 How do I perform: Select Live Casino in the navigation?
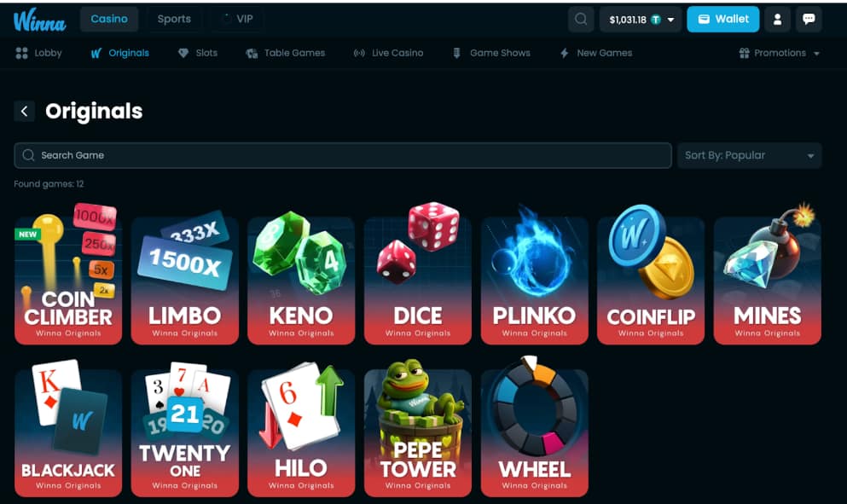click(388, 53)
